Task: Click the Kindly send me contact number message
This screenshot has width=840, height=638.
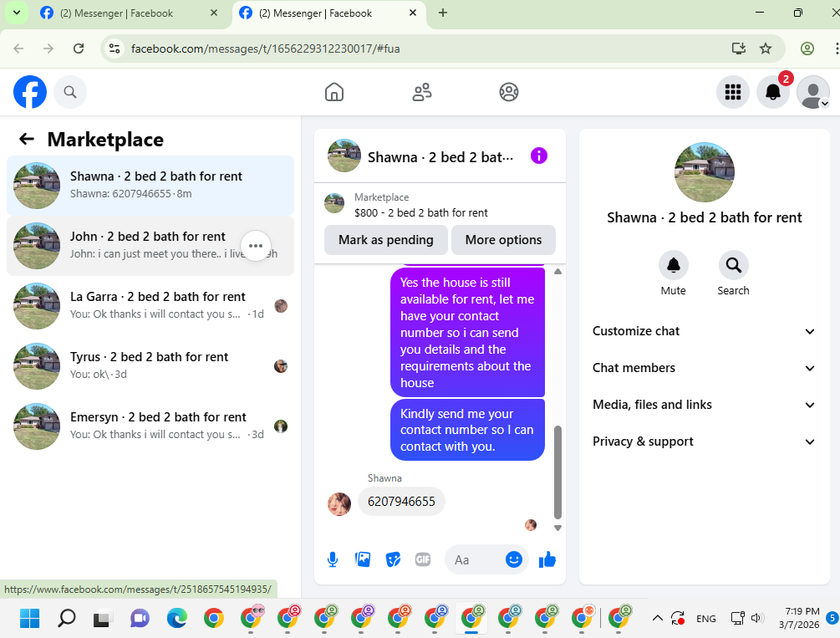Action: 467,430
